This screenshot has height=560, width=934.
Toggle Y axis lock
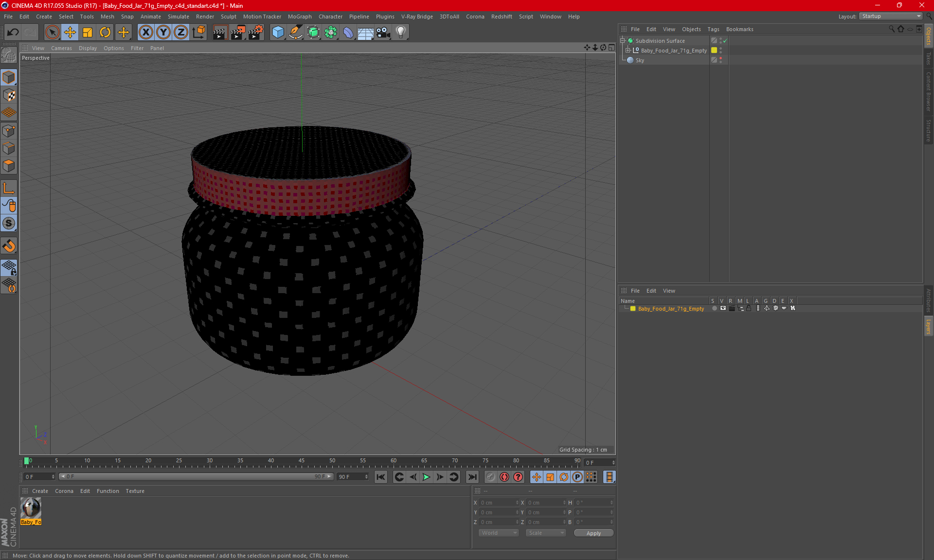point(163,32)
